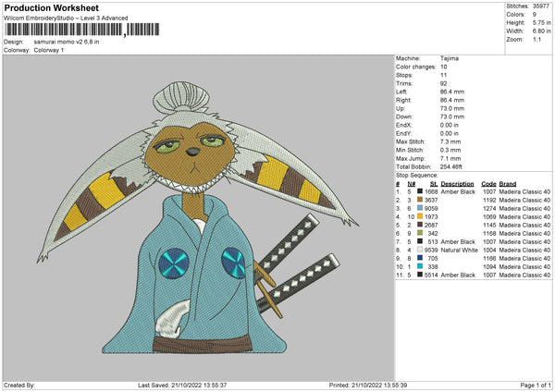Screen dimensions: 555x392
Task: Click 'Natural White' description in stop 8
Action: click(460, 251)
